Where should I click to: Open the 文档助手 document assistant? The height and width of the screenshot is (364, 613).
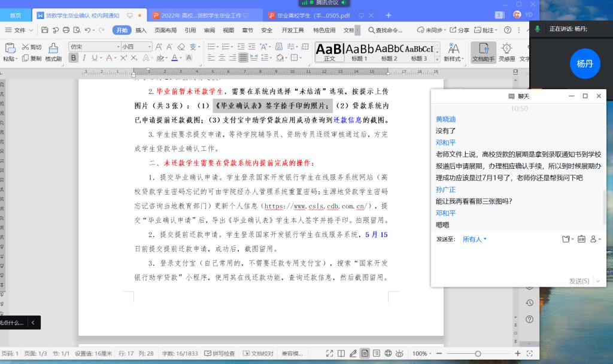[483, 51]
